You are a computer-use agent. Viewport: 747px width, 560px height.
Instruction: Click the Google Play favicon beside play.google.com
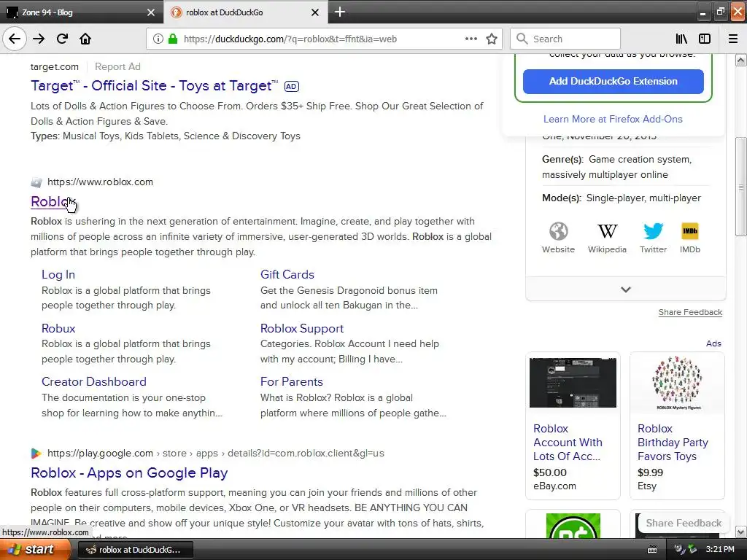(x=36, y=454)
